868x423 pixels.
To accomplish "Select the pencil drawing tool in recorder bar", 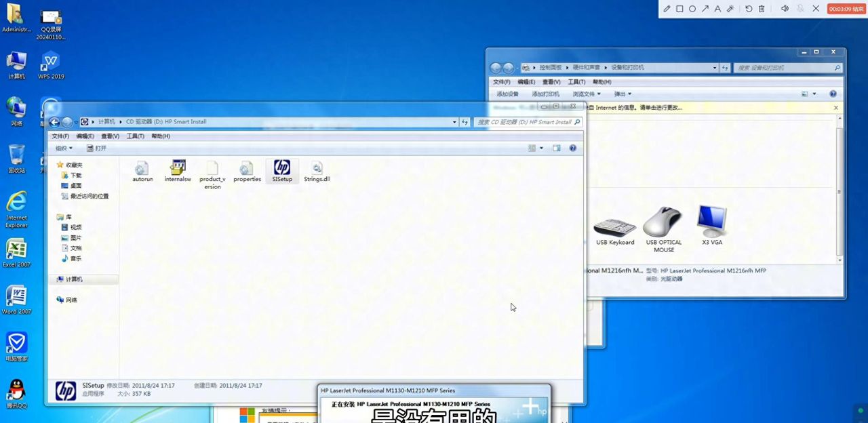I will point(667,9).
